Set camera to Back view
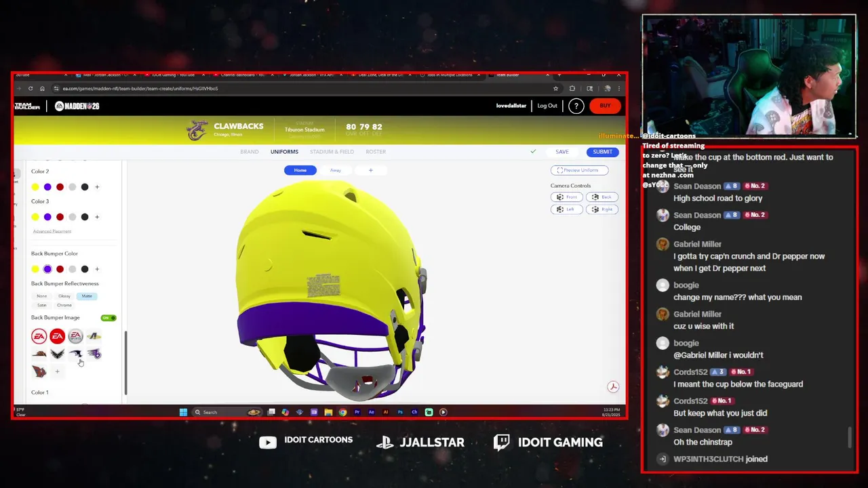This screenshot has height=488, width=868. point(602,197)
